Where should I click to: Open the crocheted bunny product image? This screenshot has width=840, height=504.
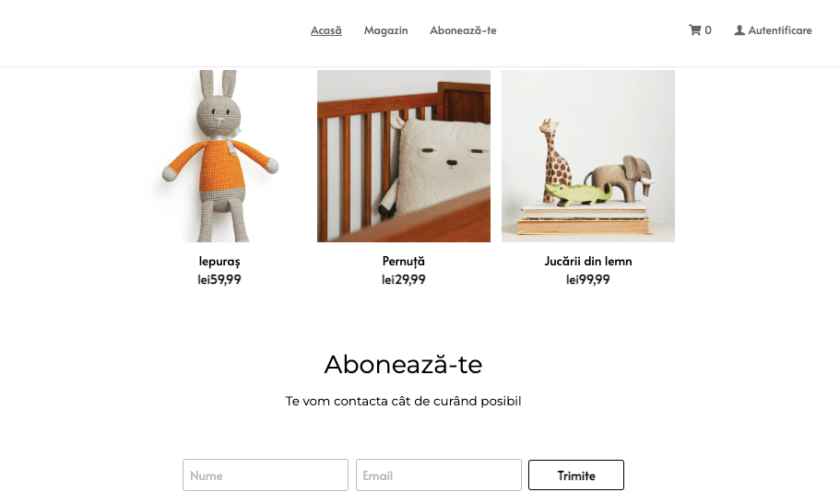click(x=219, y=156)
